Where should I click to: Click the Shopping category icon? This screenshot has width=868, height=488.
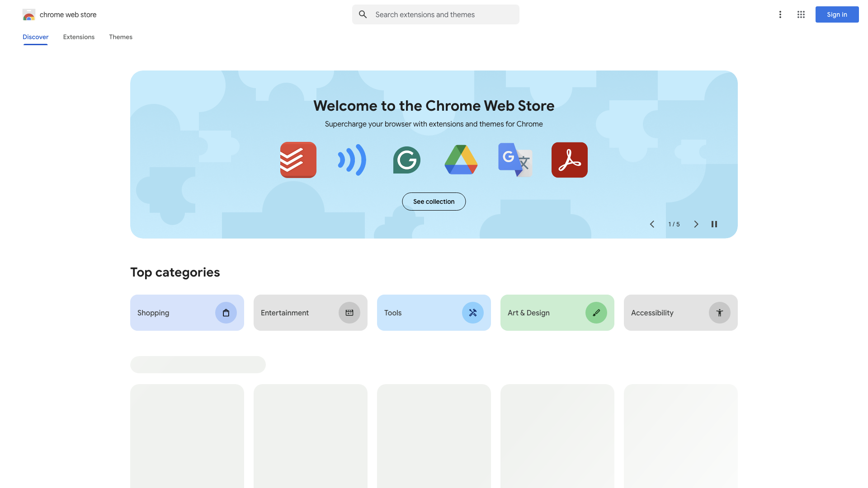tap(225, 312)
